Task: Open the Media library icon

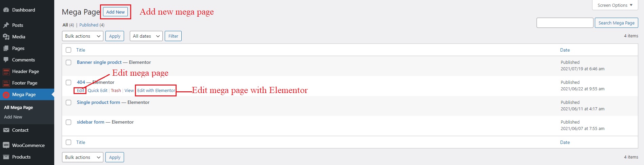Action: 6,37
